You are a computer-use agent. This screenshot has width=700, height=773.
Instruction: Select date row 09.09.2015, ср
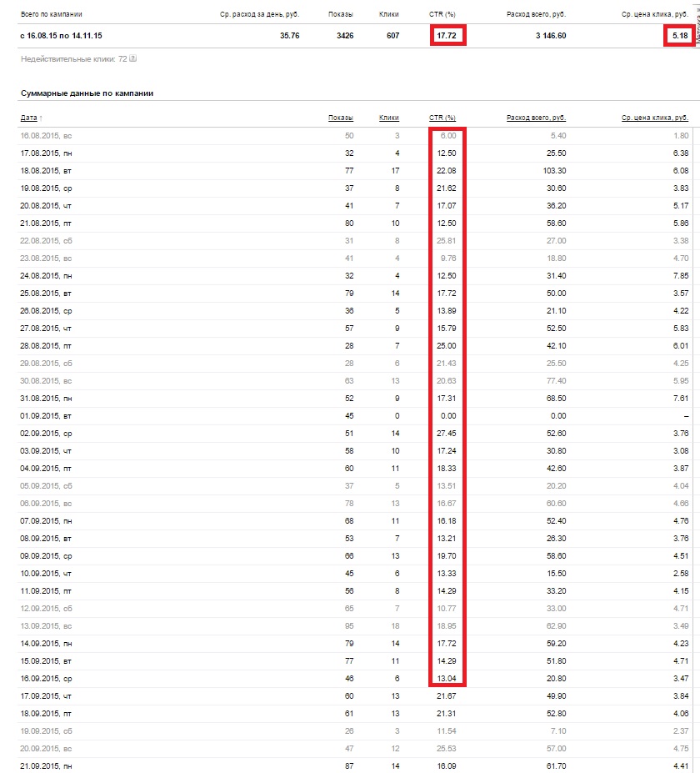(355, 555)
